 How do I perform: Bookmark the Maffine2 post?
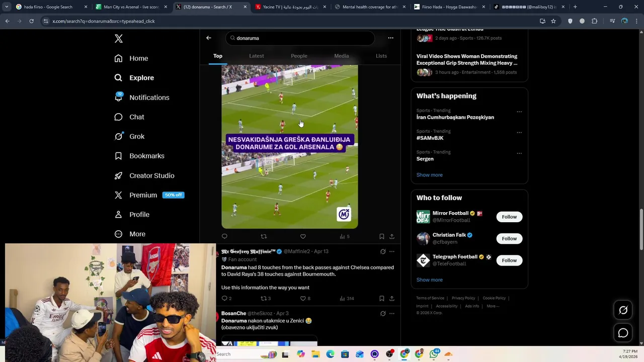pos(381,299)
